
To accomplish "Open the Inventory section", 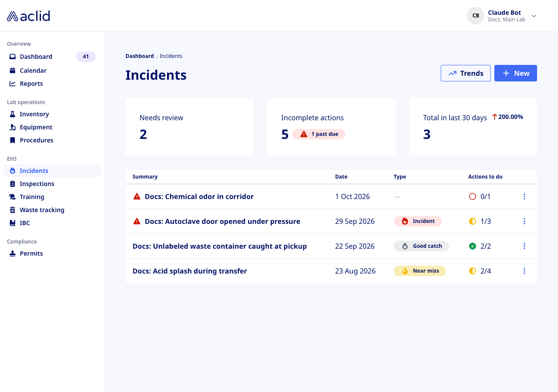I will (52, 114).
